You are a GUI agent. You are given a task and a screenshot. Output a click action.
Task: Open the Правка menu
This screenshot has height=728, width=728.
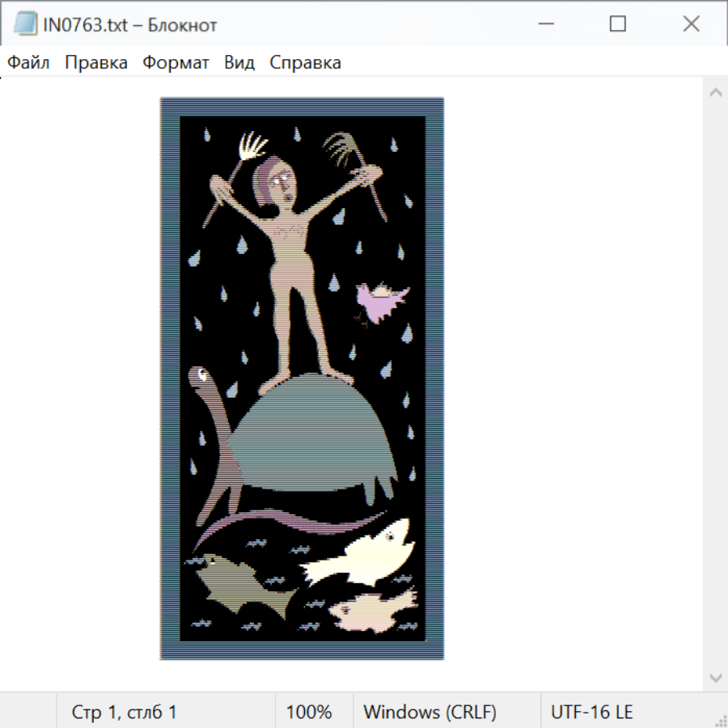pyautogui.click(x=96, y=63)
